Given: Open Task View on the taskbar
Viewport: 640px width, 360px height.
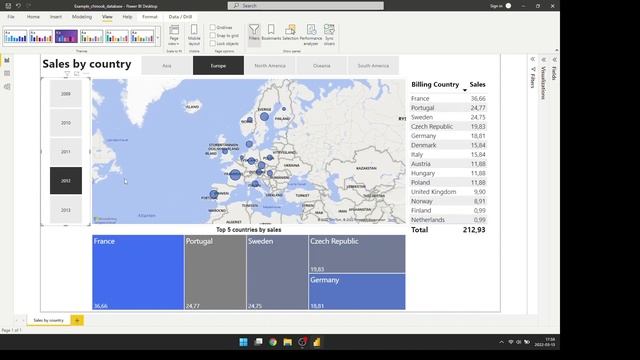Looking at the screenshot, I should (258, 342).
